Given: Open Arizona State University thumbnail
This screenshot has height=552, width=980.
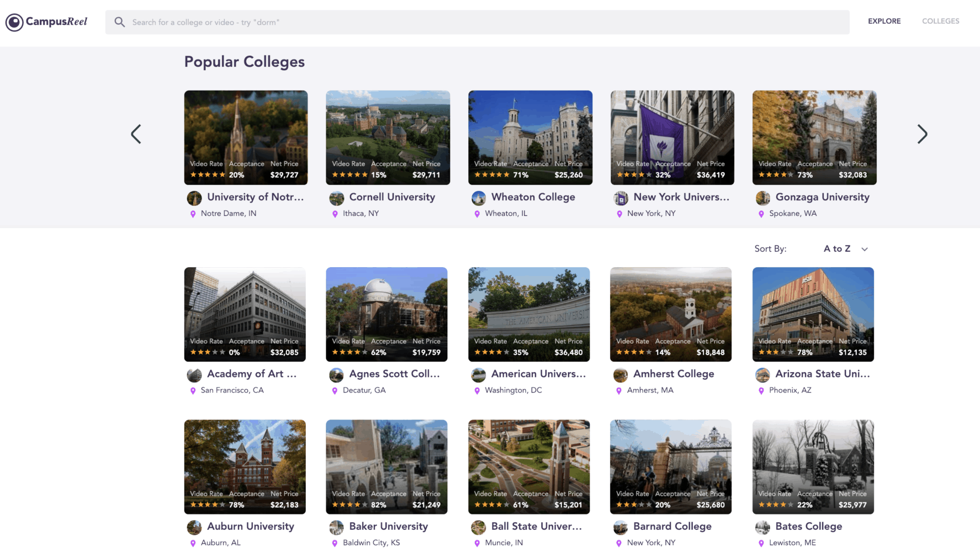Looking at the screenshot, I should coord(813,315).
